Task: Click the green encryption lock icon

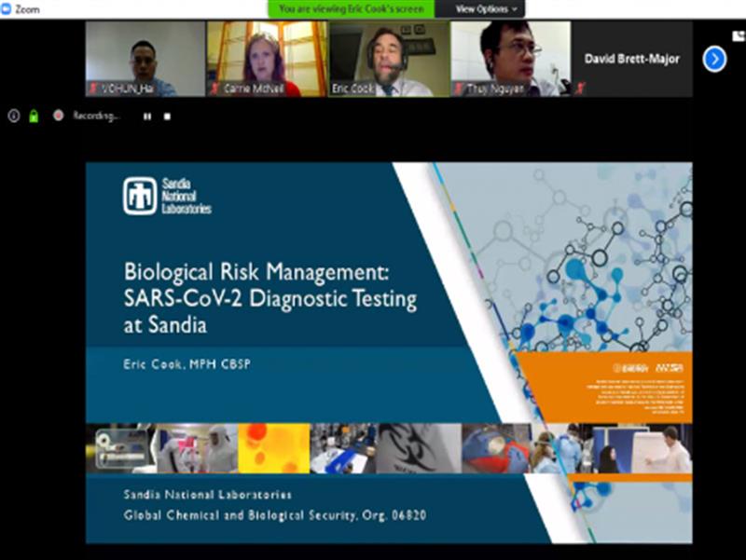Action: [x=34, y=116]
